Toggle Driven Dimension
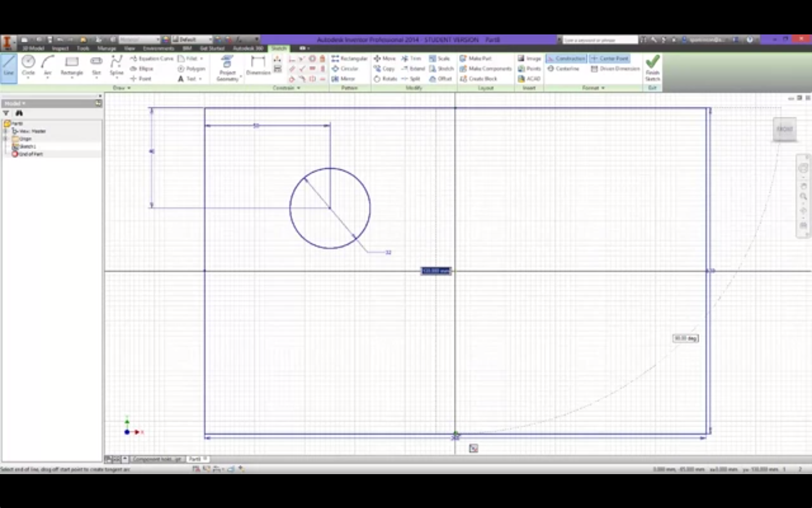 (615, 68)
